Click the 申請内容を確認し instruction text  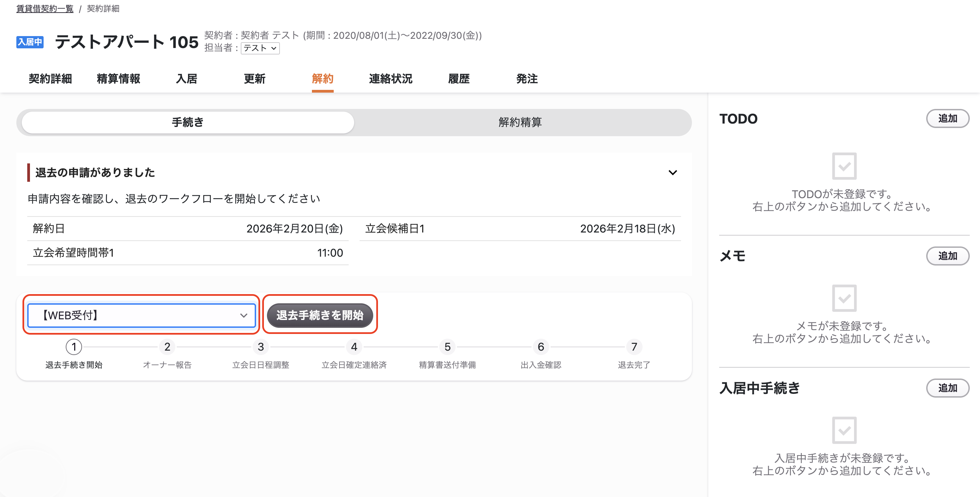(x=174, y=199)
